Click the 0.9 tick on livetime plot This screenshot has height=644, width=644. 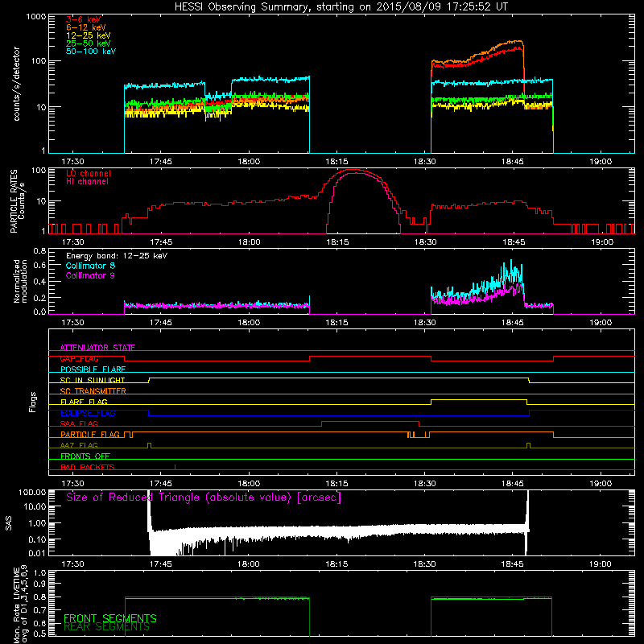click(39, 584)
